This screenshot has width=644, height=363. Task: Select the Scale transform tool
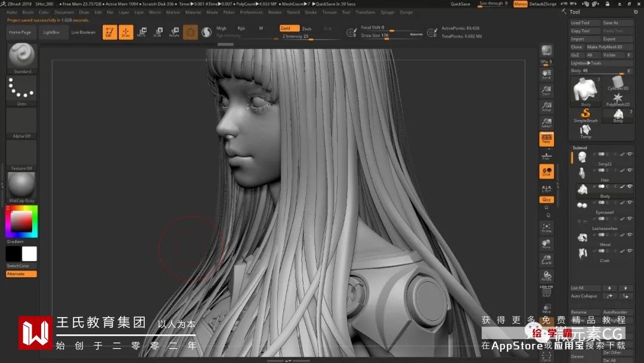[x=157, y=32]
